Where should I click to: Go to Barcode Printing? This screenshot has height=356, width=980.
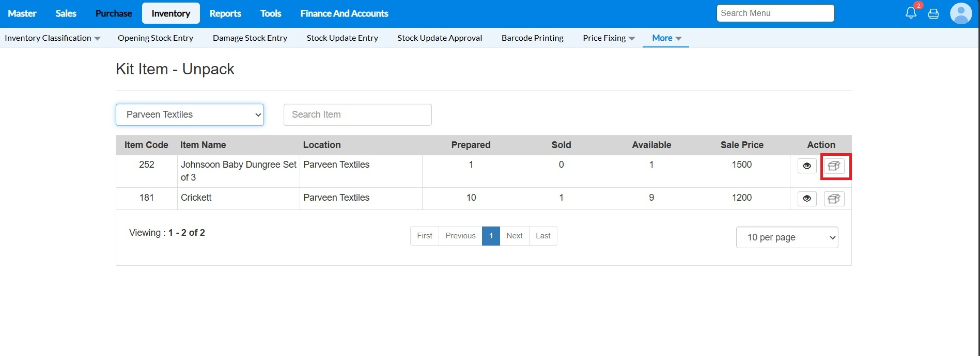(x=532, y=38)
